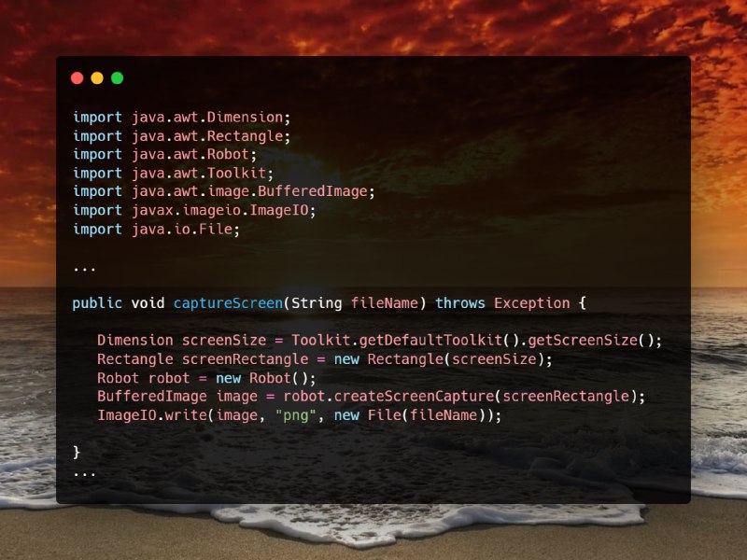Click the createScreenCapture method call
Viewport: 747px width, 560px height.
pos(414,396)
